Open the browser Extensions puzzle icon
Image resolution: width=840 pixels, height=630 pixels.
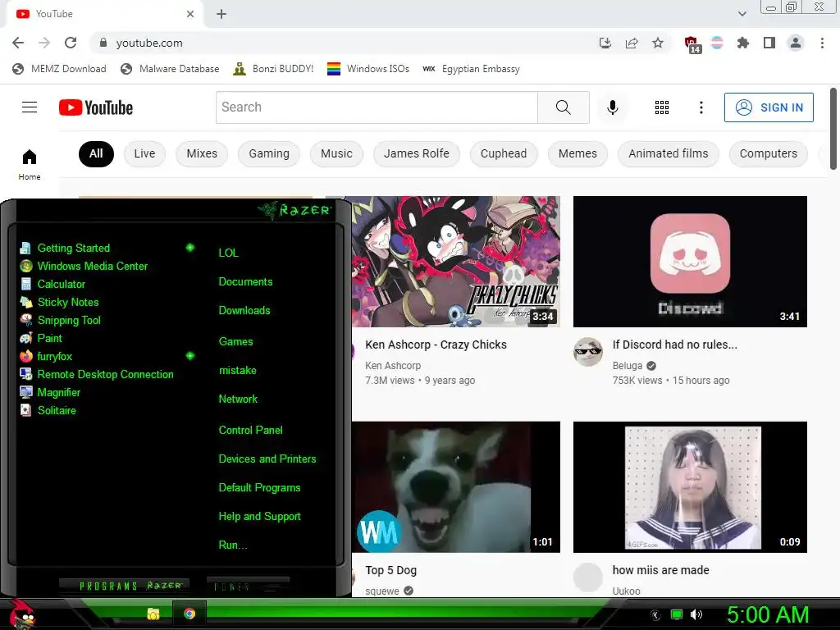tap(743, 43)
